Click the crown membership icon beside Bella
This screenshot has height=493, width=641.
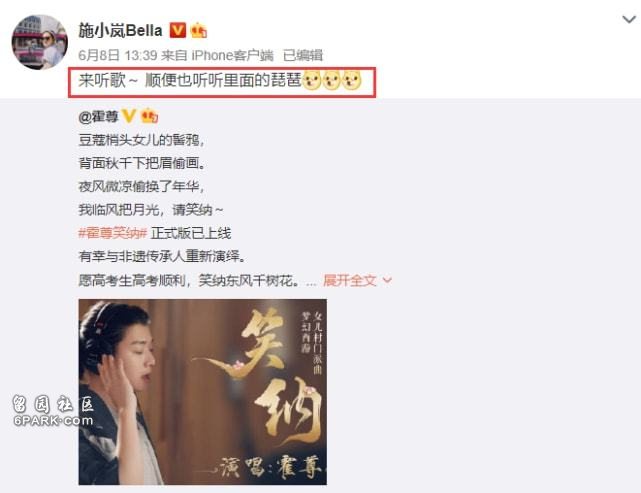pos(198,31)
